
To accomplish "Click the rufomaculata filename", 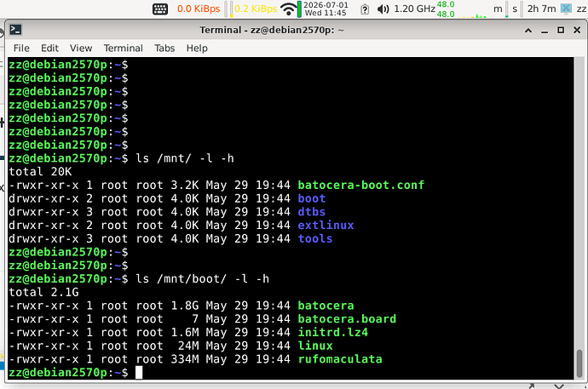I will coord(340,359).
